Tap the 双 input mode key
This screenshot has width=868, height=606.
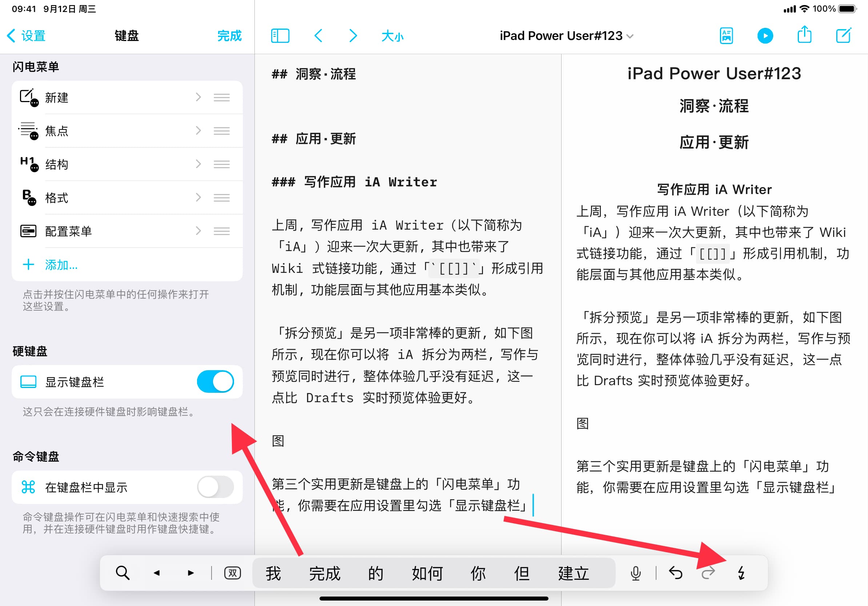(x=233, y=573)
